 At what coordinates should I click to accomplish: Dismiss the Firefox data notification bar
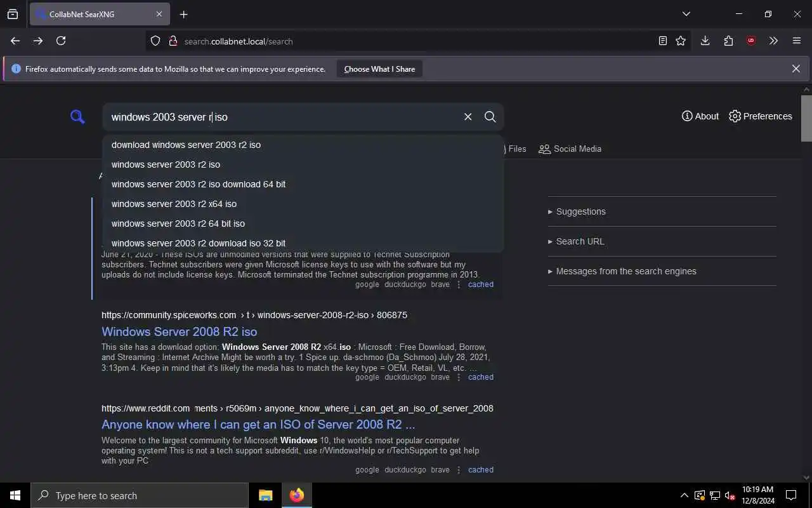(796, 69)
